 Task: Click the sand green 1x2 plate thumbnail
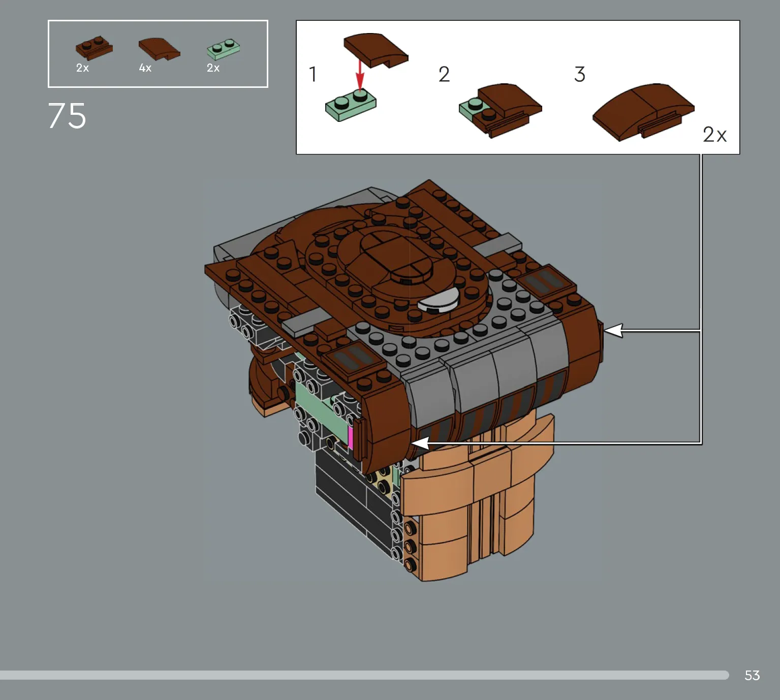point(224,49)
